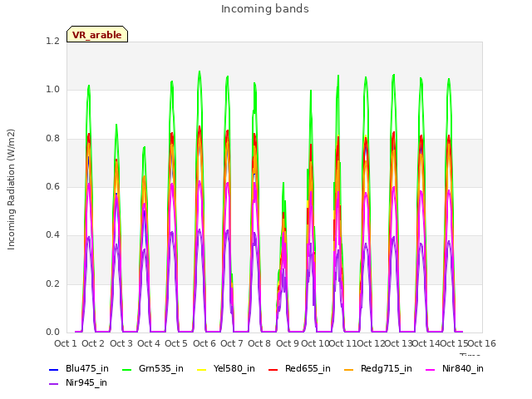Click the Blu475_in blue legend swatch
The width and height of the screenshot is (532, 399).
54,369
